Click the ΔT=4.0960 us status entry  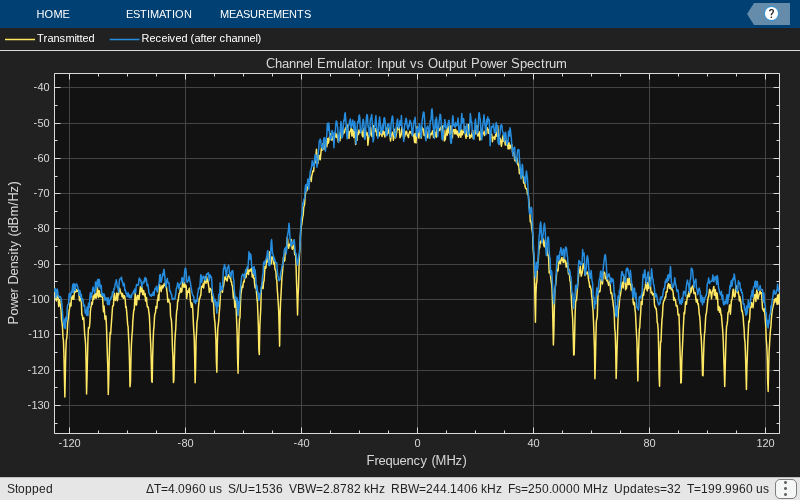[184, 489]
